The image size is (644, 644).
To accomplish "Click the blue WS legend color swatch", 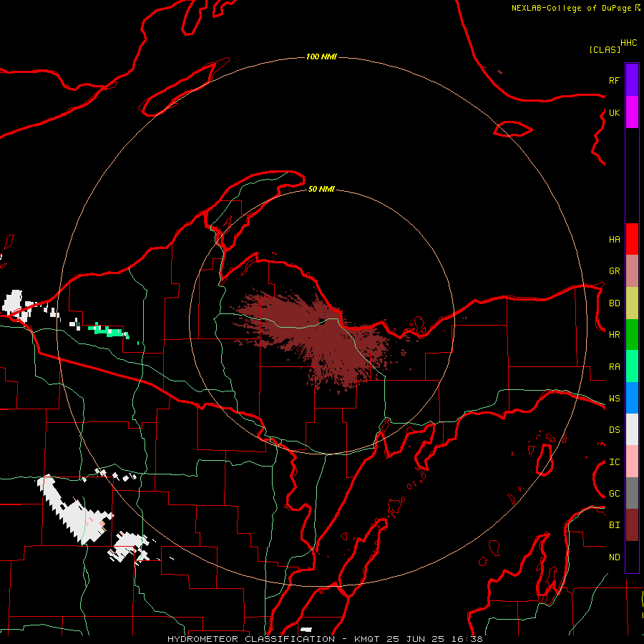I will 632,398.
